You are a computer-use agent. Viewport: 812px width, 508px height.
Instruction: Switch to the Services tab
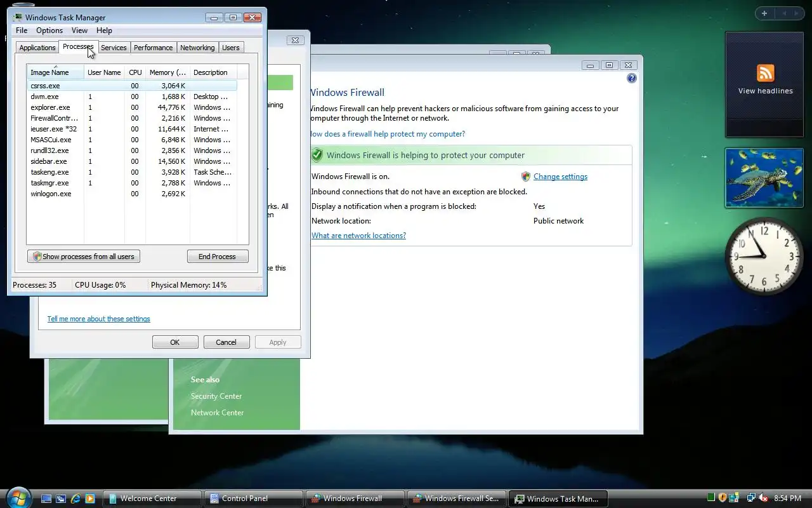114,48
